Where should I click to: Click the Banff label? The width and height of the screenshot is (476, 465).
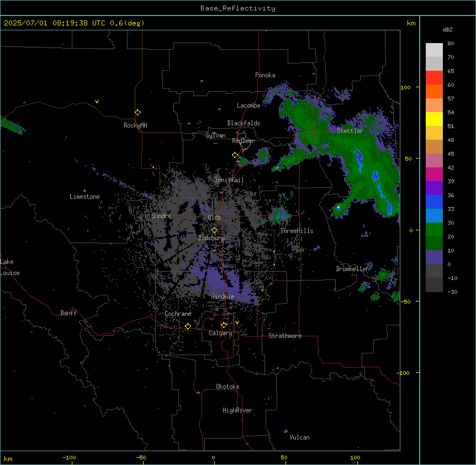coord(68,313)
